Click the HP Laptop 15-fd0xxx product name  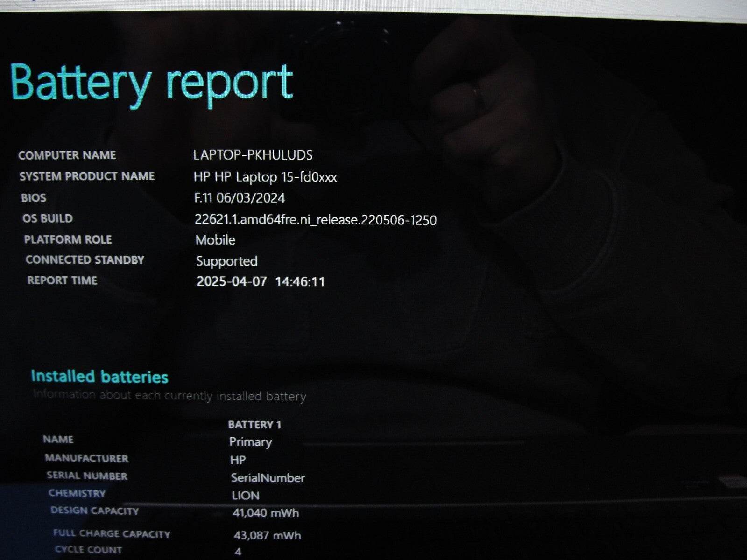(x=265, y=177)
